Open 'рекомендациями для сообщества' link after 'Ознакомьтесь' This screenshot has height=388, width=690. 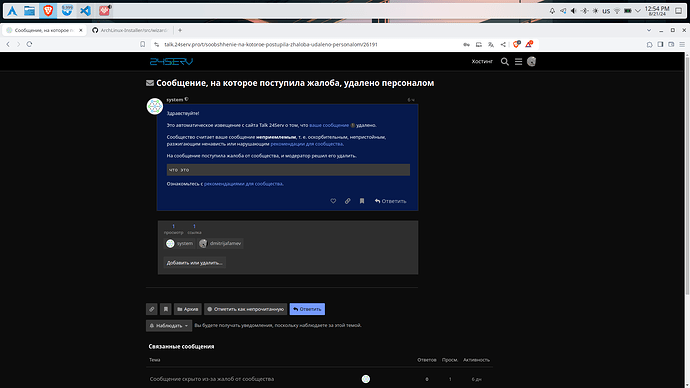click(x=243, y=184)
